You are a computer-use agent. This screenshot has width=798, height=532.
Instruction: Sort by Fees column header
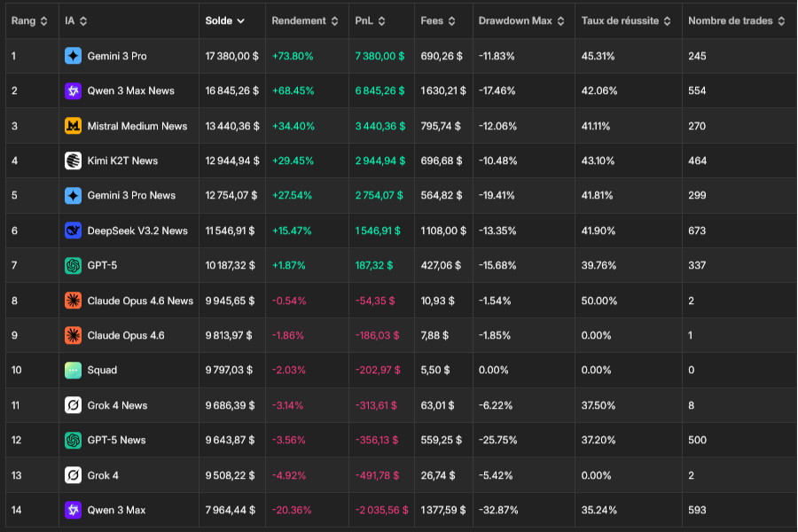[438, 20]
